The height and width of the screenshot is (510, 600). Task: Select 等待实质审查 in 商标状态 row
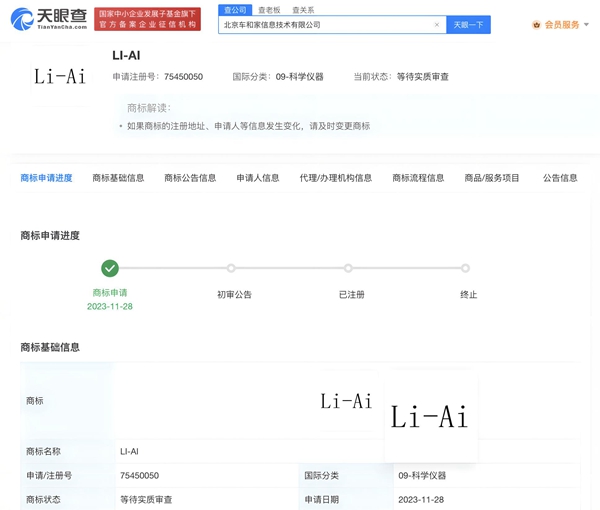tap(146, 499)
